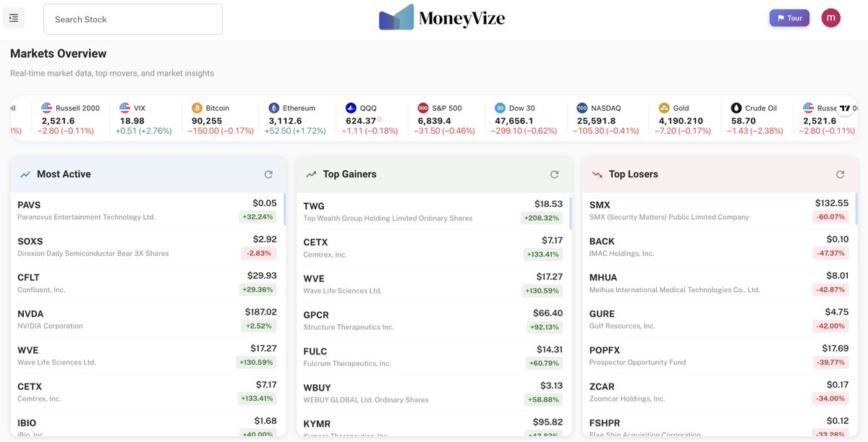Click NVDA price $187.02
The width and height of the screenshot is (868, 442).
[x=260, y=312]
